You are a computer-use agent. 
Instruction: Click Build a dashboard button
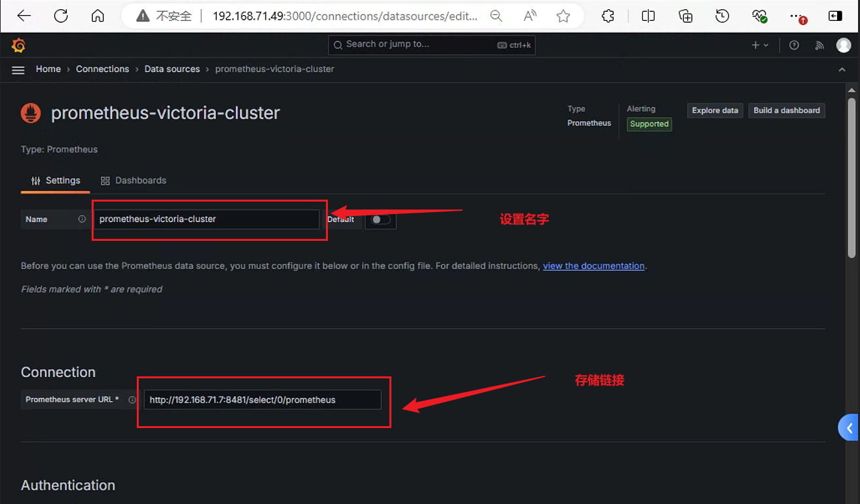787,111
